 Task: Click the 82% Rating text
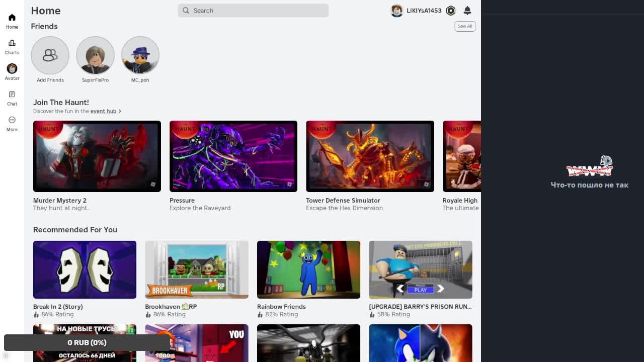point(282,314)
